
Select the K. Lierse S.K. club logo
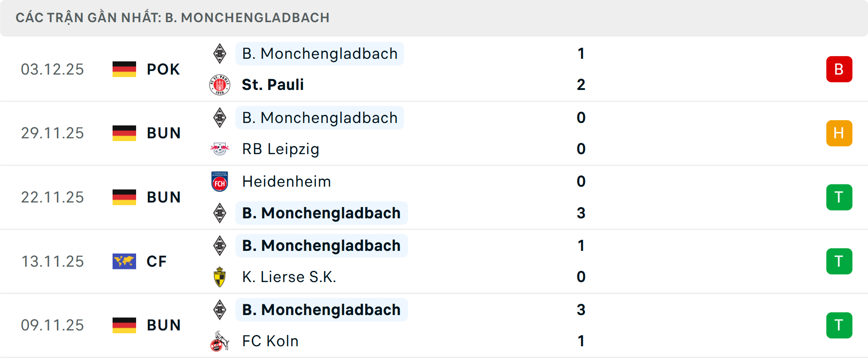[220, 277]
